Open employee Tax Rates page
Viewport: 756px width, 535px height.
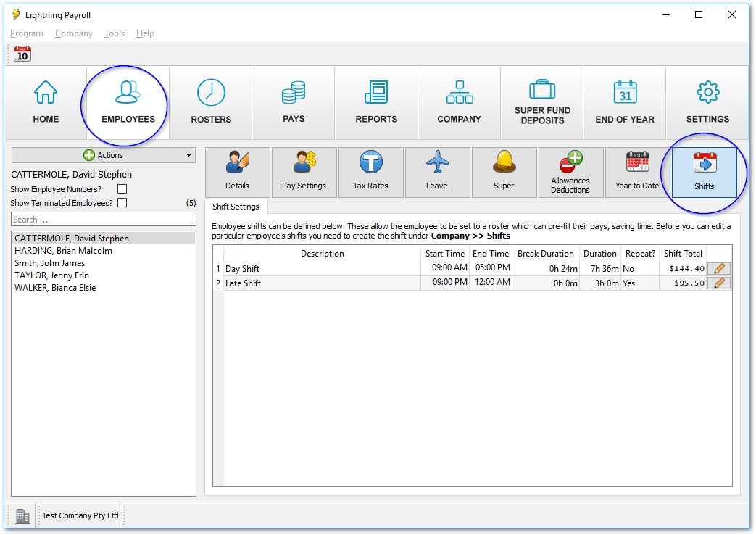tap(371, 173)
